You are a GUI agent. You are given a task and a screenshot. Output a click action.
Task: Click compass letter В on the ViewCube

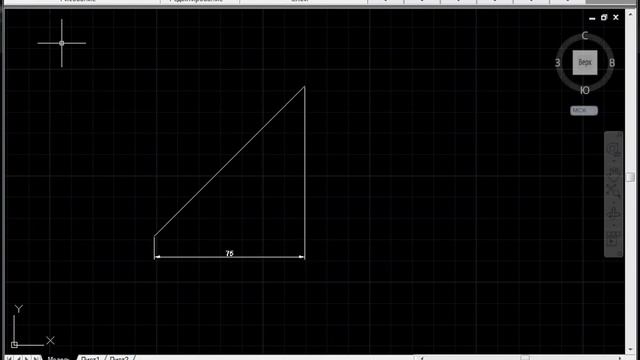(x=611, y=63)
